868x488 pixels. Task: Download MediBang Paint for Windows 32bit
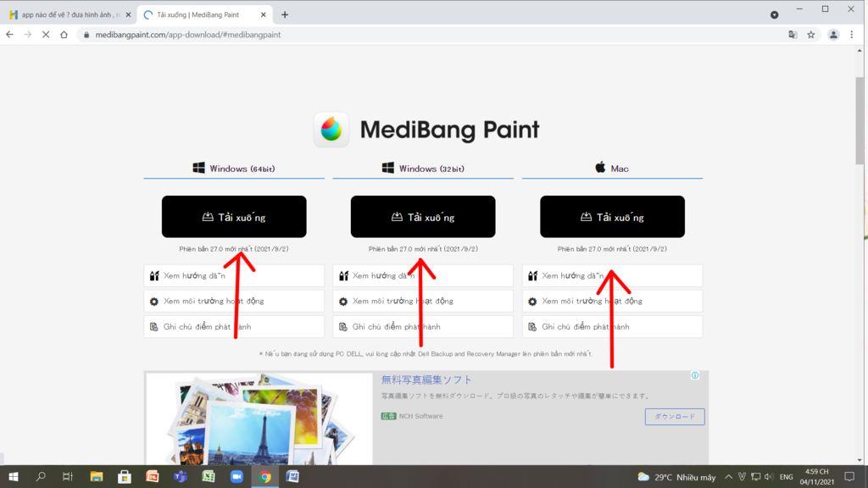point(423,216)
